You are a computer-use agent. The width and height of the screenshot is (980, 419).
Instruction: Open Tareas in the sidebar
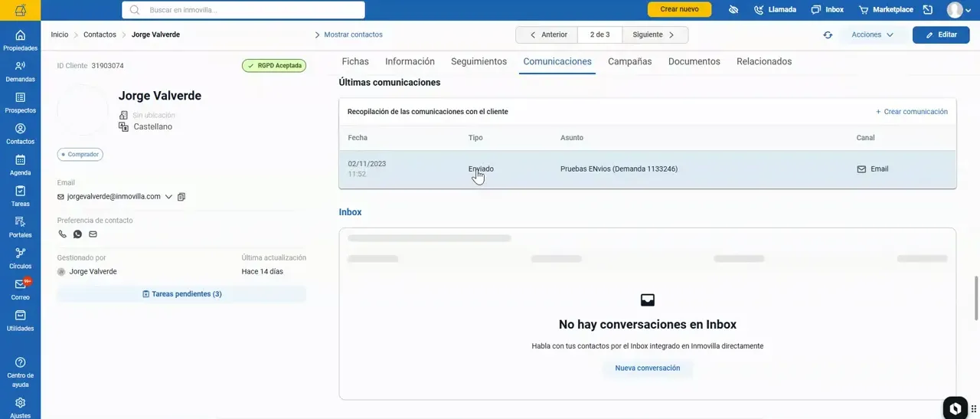click(20, 196)
